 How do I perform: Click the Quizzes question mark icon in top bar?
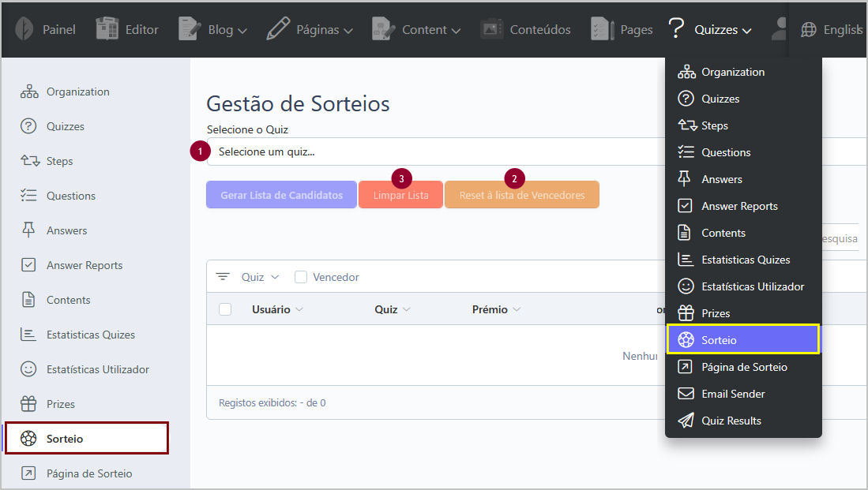(676, 28)
